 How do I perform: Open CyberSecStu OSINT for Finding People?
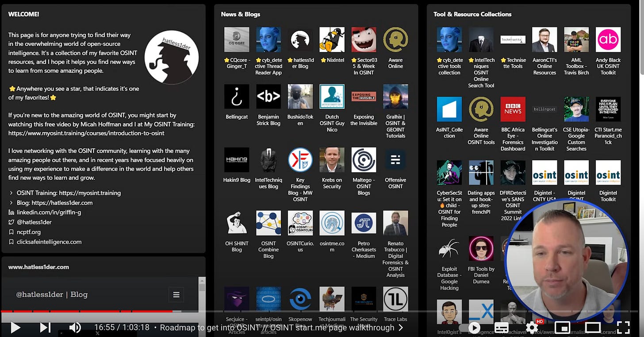pyautogui.click(x=449, y=172)
